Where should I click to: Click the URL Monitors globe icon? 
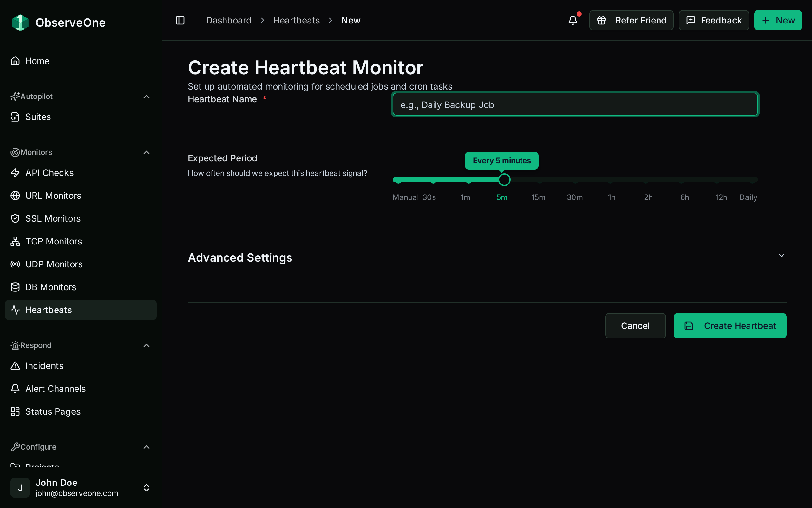tap(15, 196)
